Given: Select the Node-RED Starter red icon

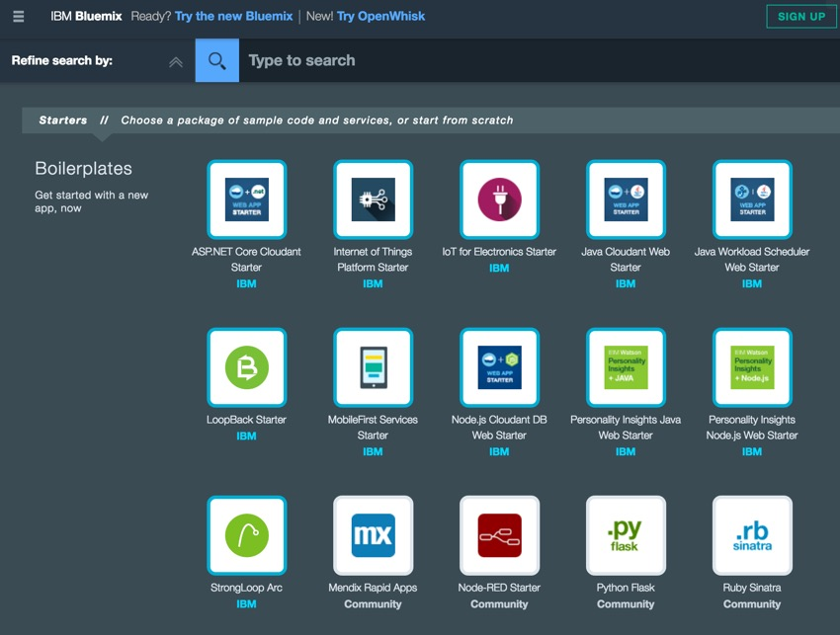Looking at the screenshot, I should [499, 535].
